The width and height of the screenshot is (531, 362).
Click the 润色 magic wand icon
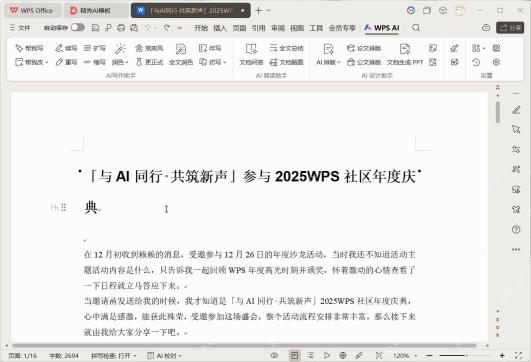[x=120, y=49]
